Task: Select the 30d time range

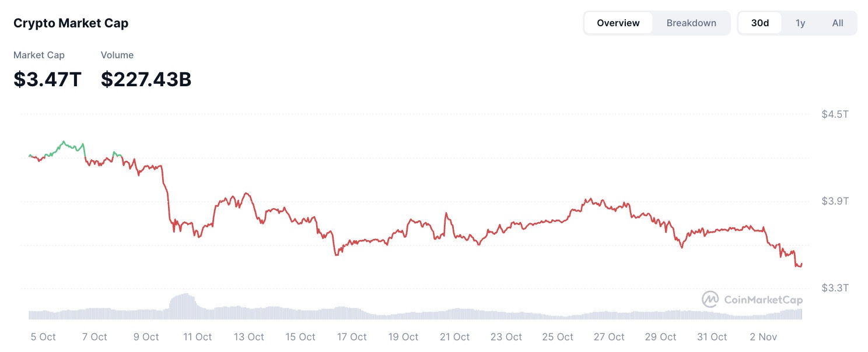Action: (759, 23)
